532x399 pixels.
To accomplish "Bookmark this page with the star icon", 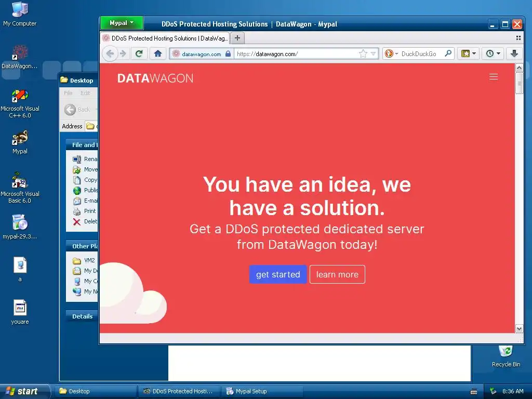I will [363, 54].
